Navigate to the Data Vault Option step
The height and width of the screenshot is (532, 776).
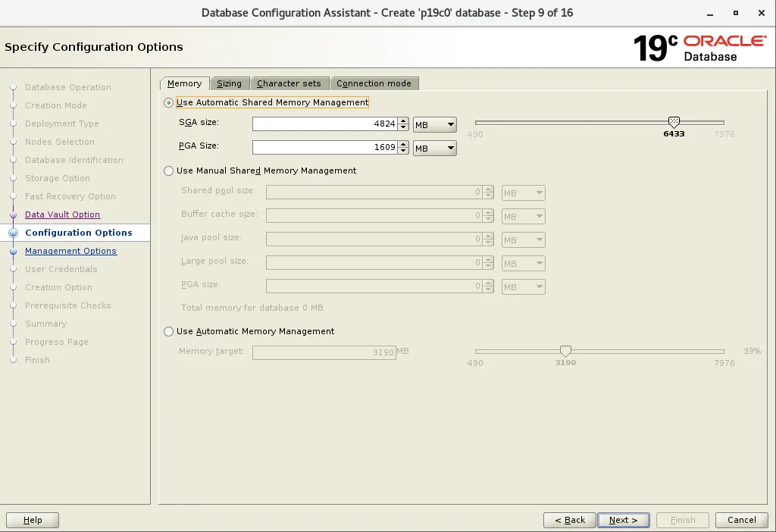click(62, 214)
